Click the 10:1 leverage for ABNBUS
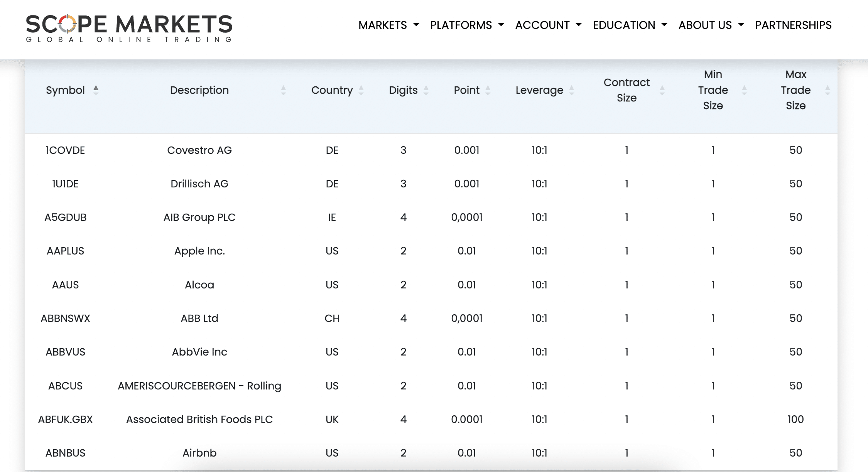Image resolution: width=868 pixels, height=472 pixels. click(x=539, y=453)
